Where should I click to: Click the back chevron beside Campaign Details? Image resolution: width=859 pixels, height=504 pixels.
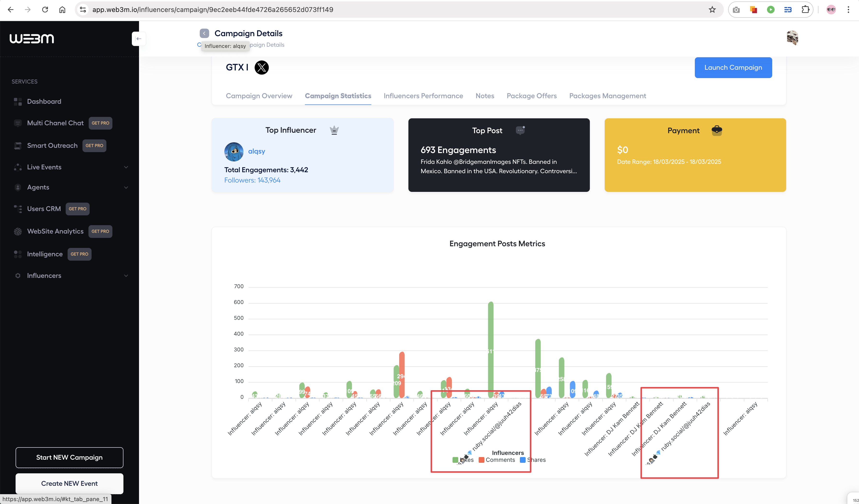204,33
